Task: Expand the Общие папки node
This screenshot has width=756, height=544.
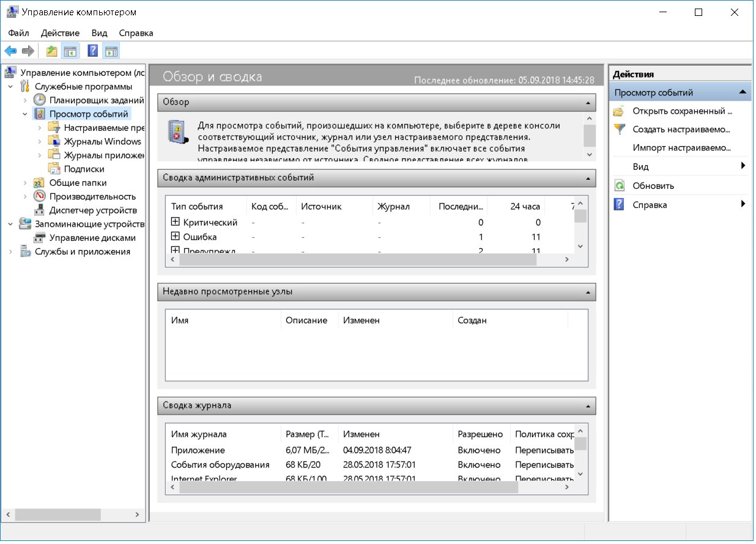Action: (x=25, y=183)
